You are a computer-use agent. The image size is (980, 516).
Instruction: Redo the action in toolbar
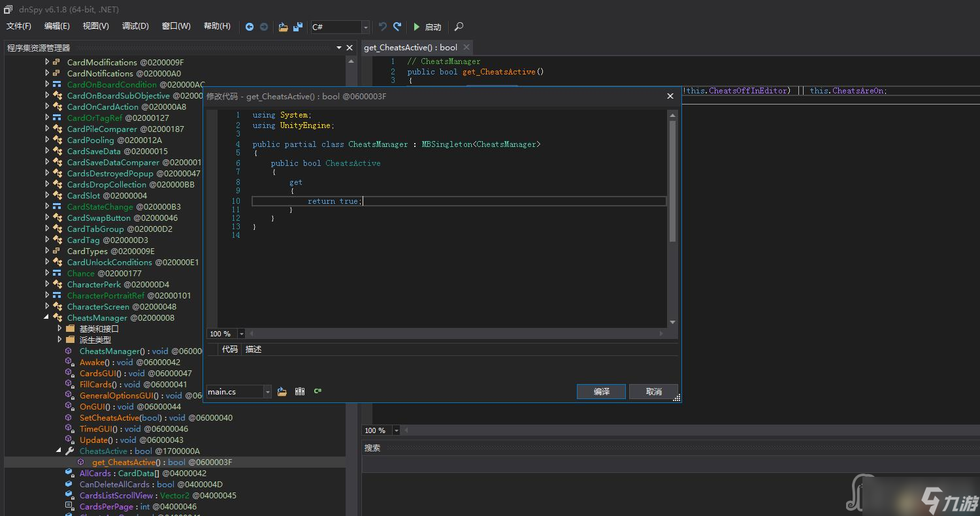tap(397, 27)
